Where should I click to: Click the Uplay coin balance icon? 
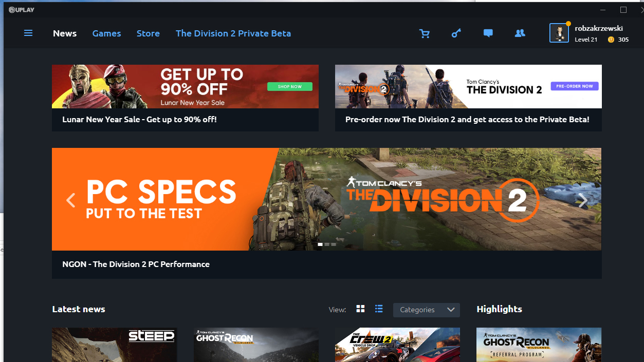coord(611,40)
